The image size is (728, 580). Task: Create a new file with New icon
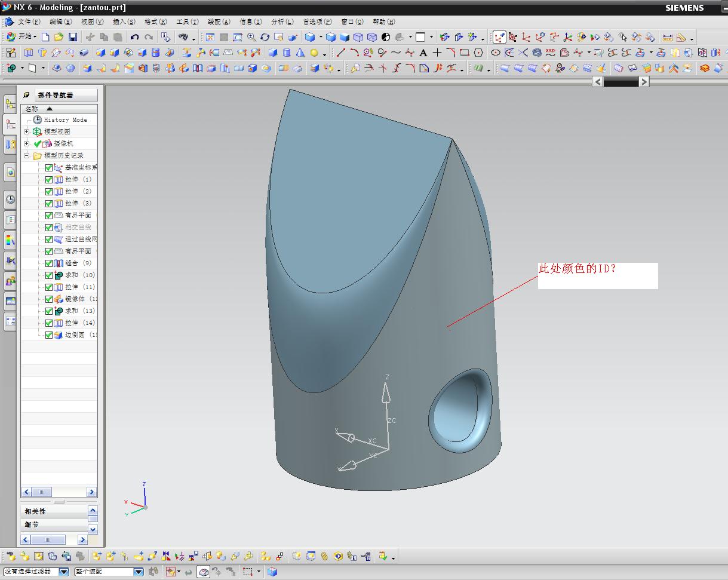point(45,37)
